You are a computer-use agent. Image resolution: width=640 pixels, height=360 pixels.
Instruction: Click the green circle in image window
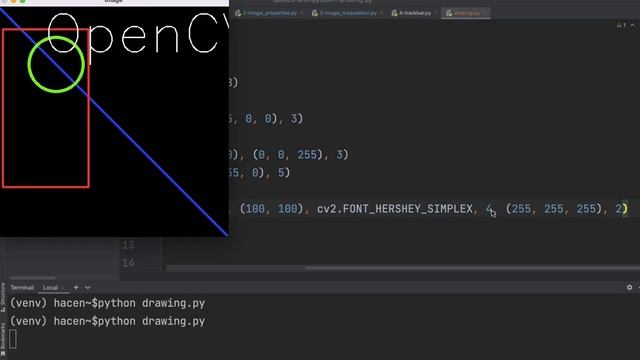(56, 64)
